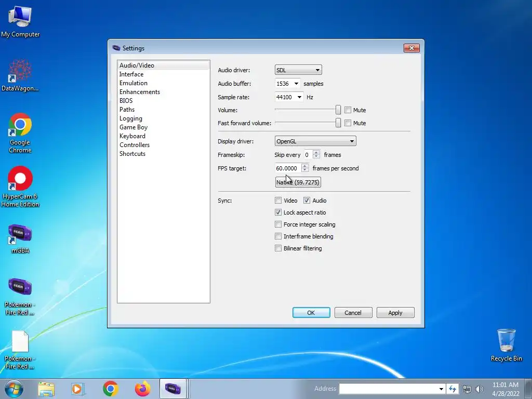Open Windows Media Player from taskbar

coord(78,389)
